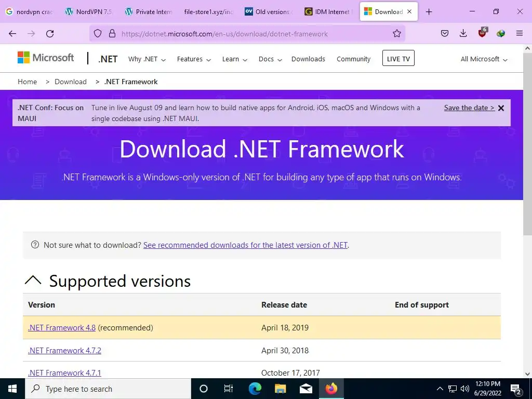
Task: Click the scrollbar down arrow
Action: (527, 374)
